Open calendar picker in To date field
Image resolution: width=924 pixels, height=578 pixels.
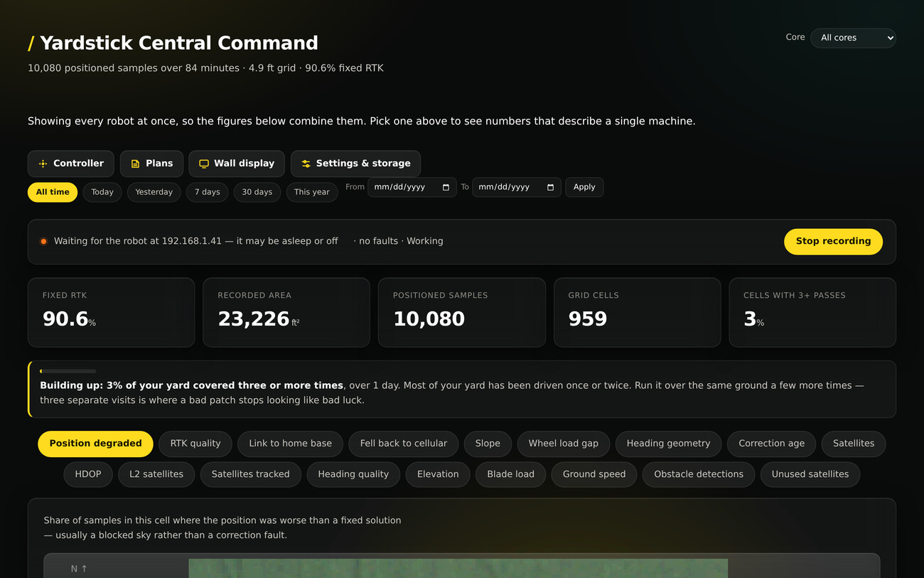[x=550, y=187]
